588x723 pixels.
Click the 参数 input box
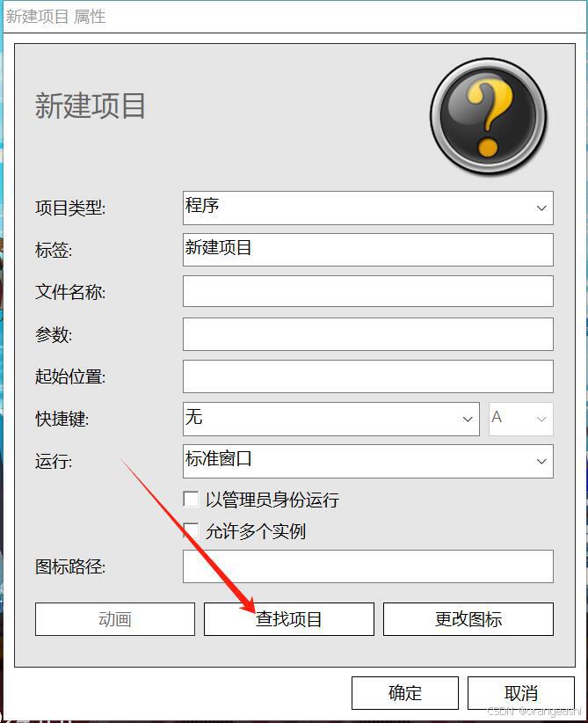tap(367, 334)
